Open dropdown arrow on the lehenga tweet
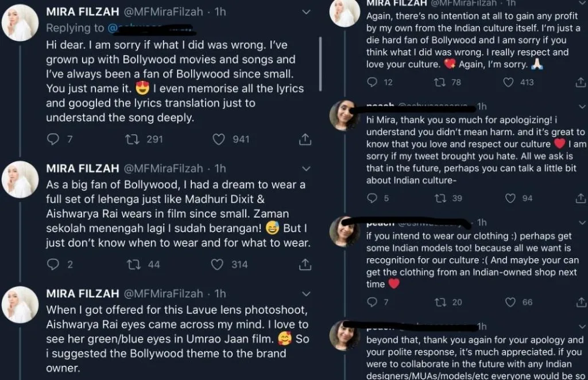This screenshot has width=588, height=380. (x=306, y=168)
